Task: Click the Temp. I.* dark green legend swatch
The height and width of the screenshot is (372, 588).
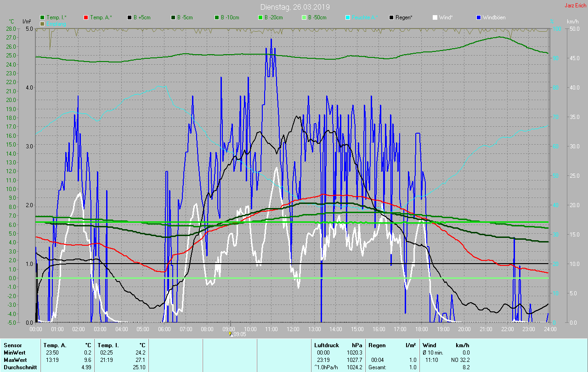Action: tap(43, 17)
